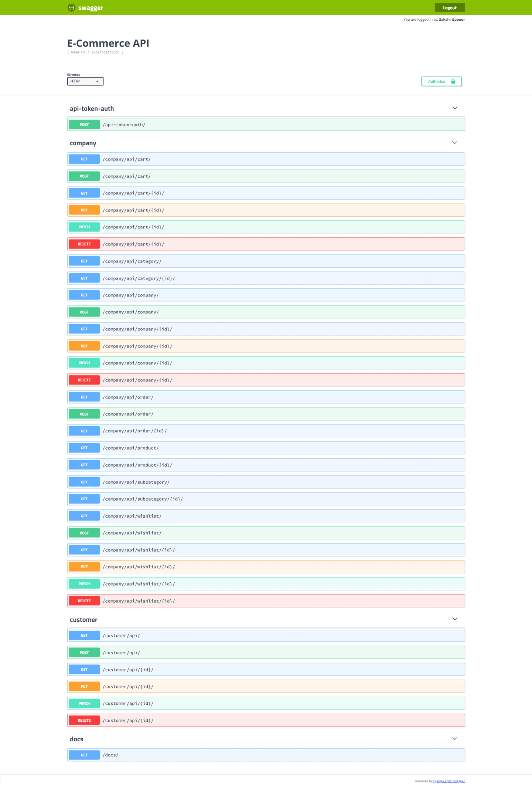Show PUT /company/api/wishlist/{id}/ details
Image resolution: width=532 pixels, height=789 pixels.
click(266, 567)
